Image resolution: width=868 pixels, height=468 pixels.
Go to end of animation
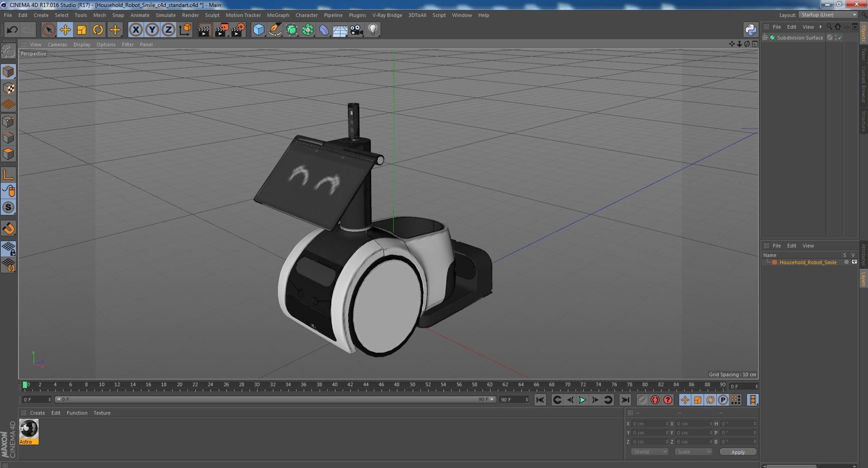pos(625,400)
